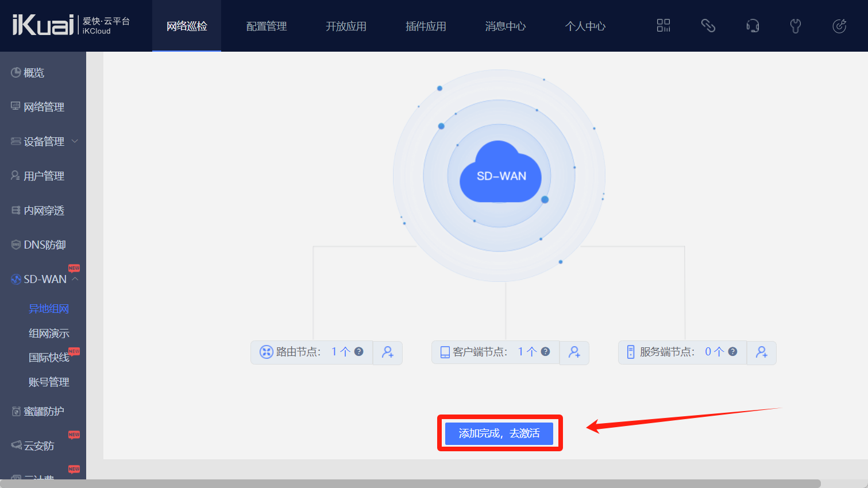Image resolution: width=868 pixels, height=488 pixels.
Task: Open the 概览 overview page
Action: [x=33, y=73]
